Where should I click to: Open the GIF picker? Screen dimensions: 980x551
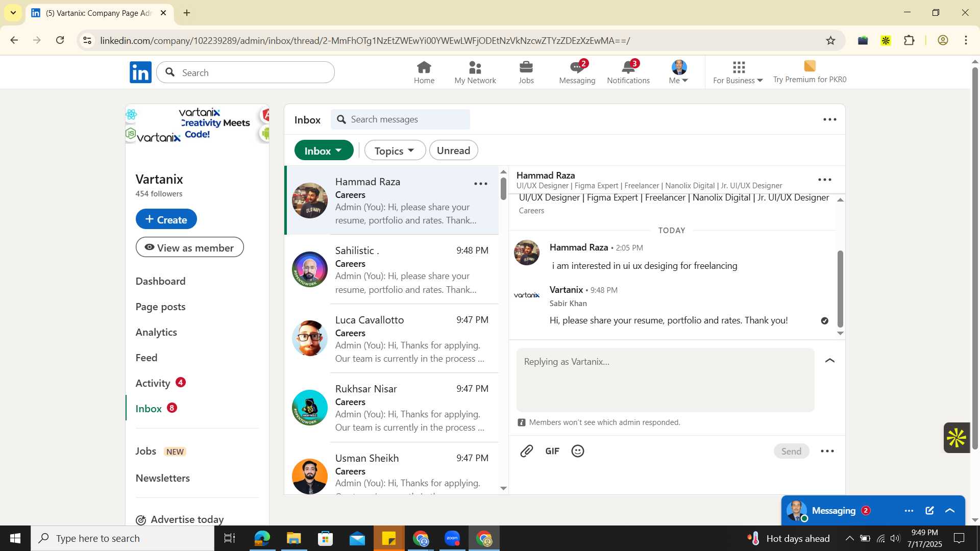pos(552,451)
